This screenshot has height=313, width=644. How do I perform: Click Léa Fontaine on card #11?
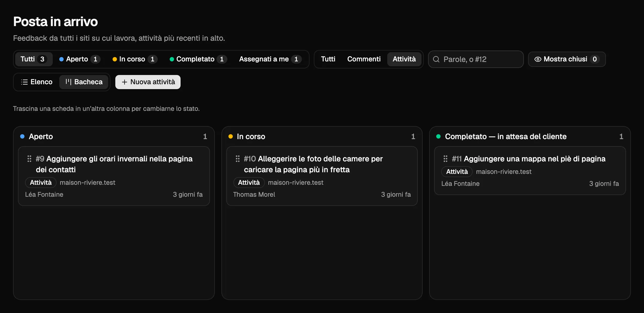tap(460, 184)
